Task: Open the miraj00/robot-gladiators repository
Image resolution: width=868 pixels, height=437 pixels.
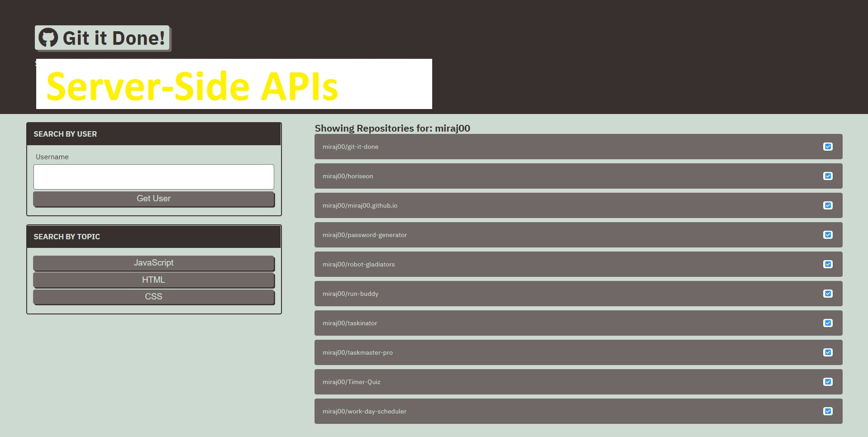Action: click(578, 264)
